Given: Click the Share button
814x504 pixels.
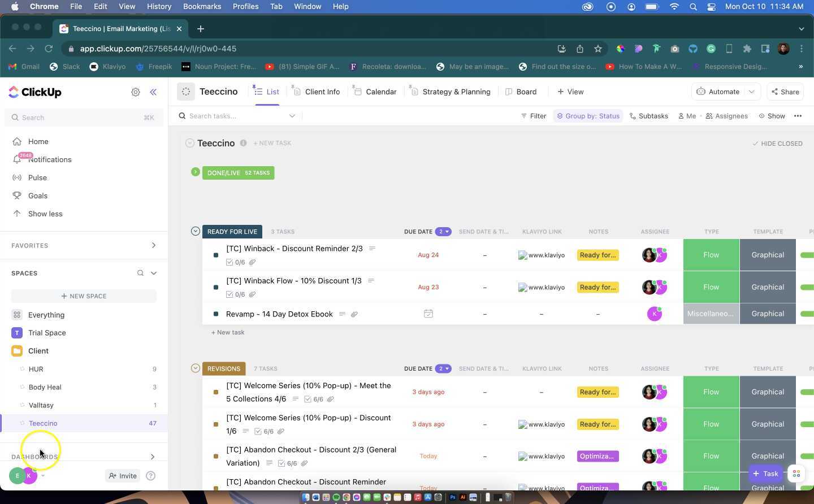Looking at the screenshot, I should click(x=785, y=92).
